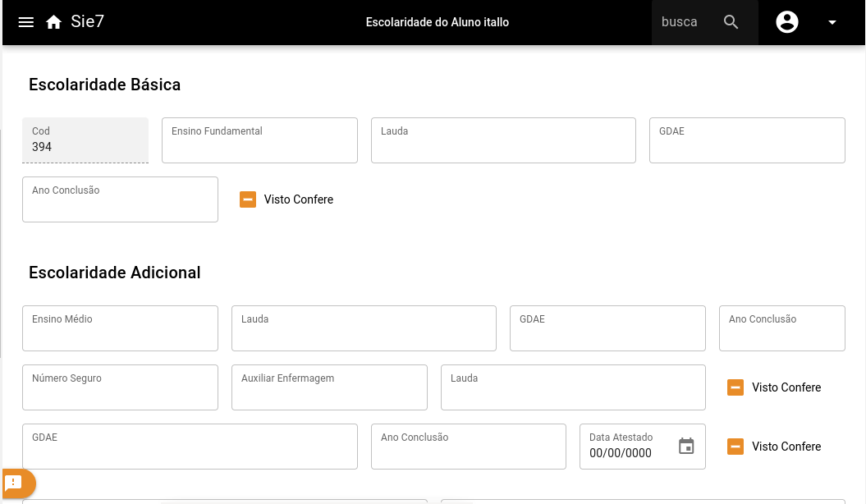866x504 pixels.
Task: Click the search magnifier icon
Action: click(x=731, y=22)
